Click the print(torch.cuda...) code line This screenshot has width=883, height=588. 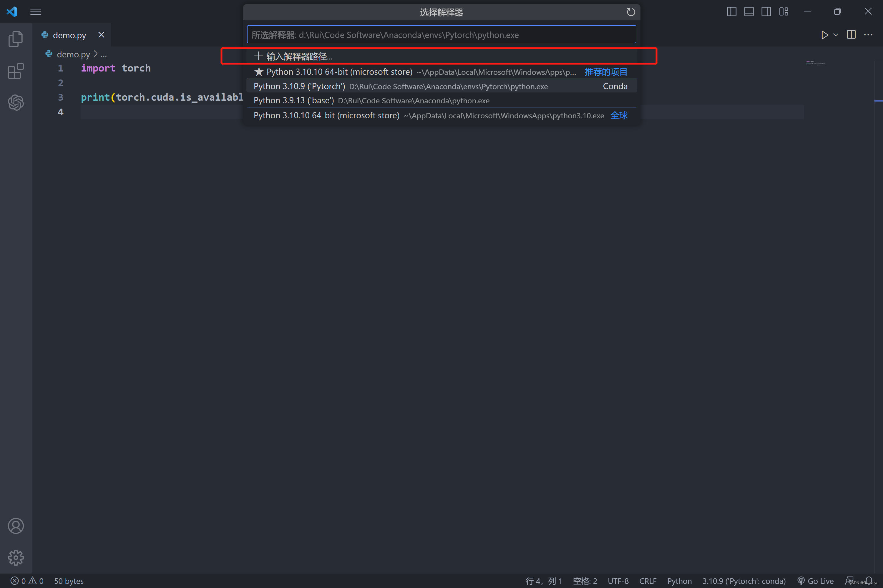click(162, 97)
